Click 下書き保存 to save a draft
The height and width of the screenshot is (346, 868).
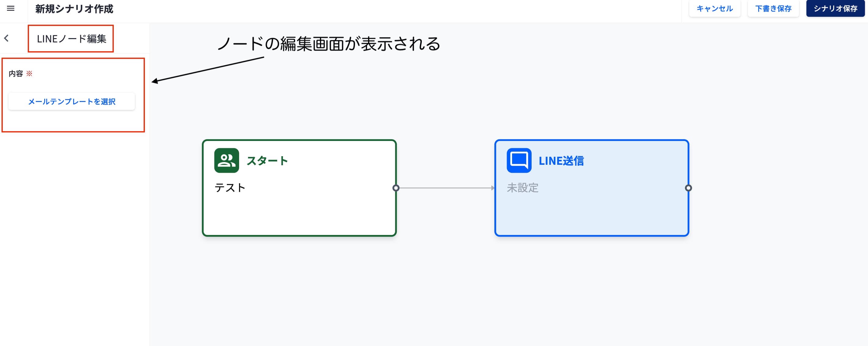point(773,9)
